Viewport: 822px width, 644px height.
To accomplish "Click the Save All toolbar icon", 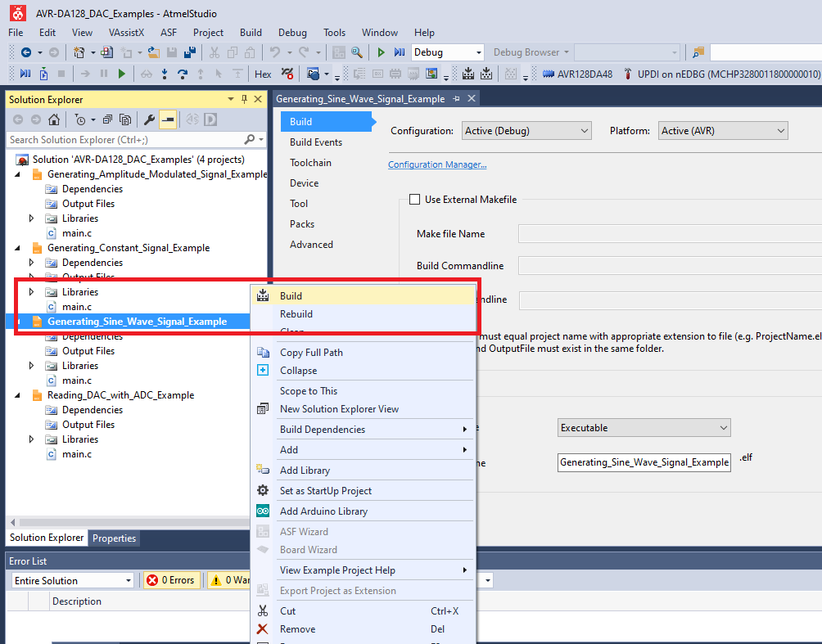I will pos(190,52).
